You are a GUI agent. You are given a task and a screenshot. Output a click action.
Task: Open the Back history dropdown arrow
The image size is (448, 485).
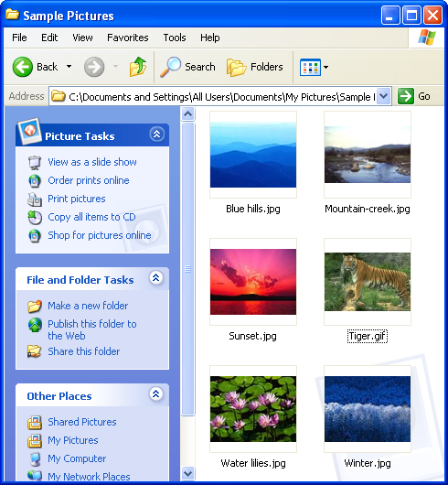[69, 67]
